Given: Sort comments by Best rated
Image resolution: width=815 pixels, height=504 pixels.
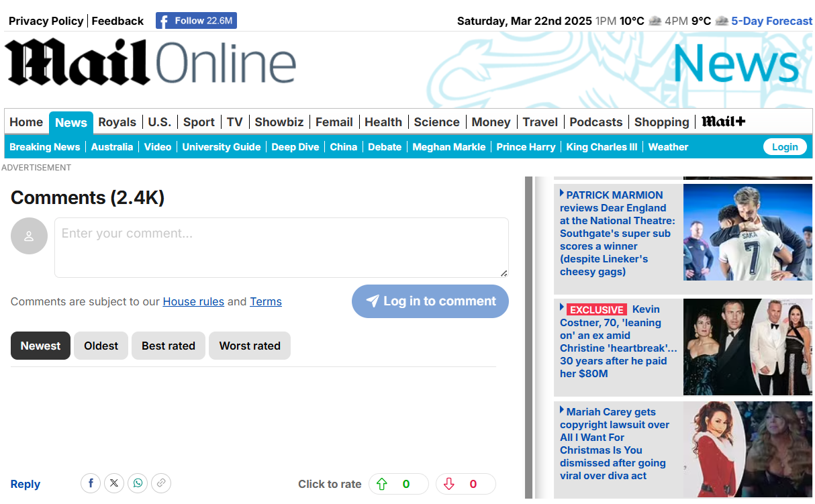Looking at the screenshot, I should (x=169, y=346).
